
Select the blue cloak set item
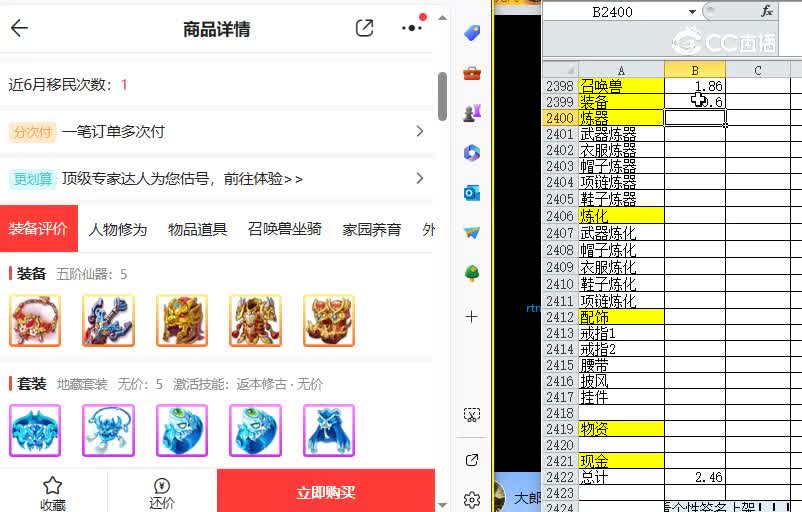[x=329, y=430]
